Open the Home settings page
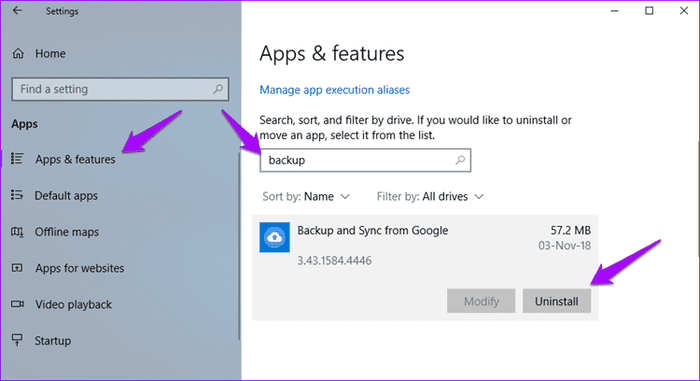Screen dimensions: 700x381 (x=50, y=54)
